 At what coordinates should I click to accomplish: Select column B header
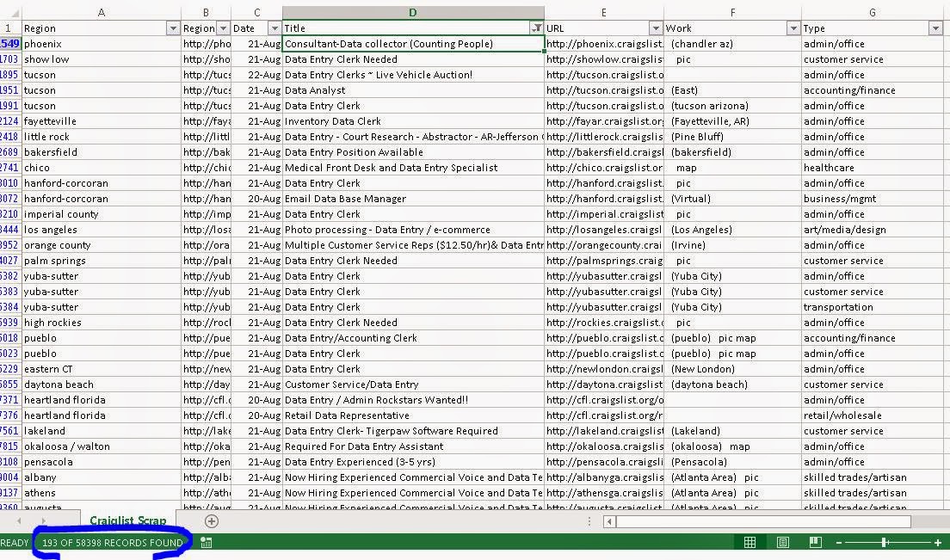click(x=206, y=13)
